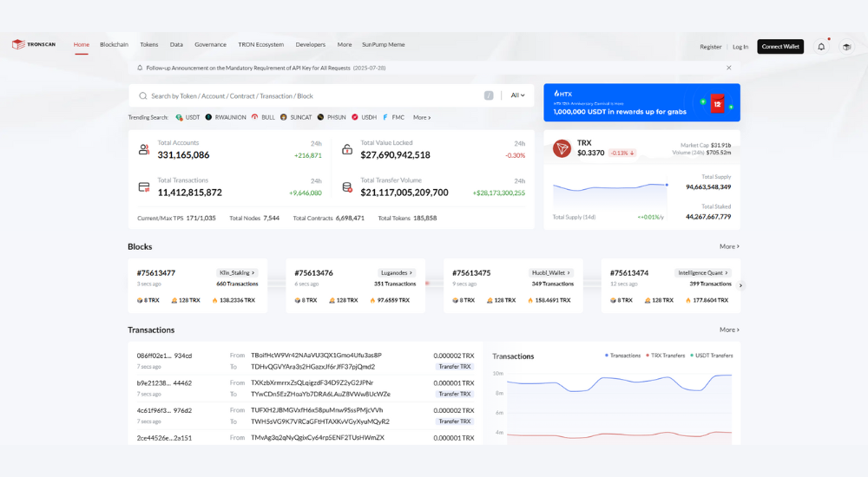Click the TRONSCAN logo
The width and height of the screenshot is (868, 477).
click(34, 45)
